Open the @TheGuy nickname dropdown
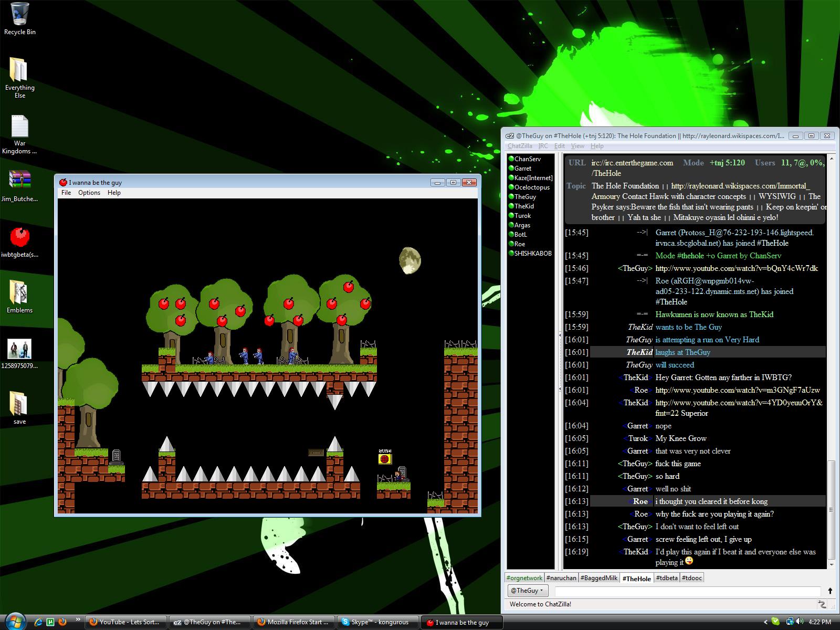Screen dimensions: 840x630 528,591
